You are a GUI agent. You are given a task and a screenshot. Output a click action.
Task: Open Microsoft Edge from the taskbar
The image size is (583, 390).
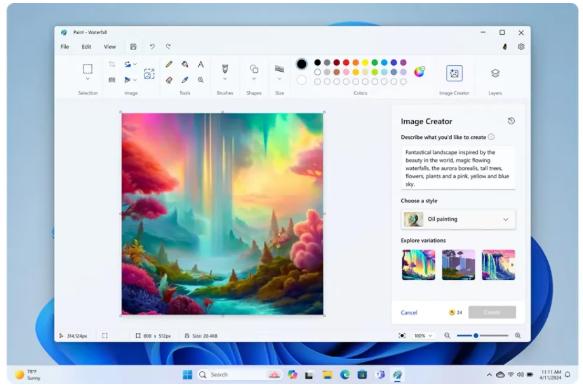(x=345, y=374)
